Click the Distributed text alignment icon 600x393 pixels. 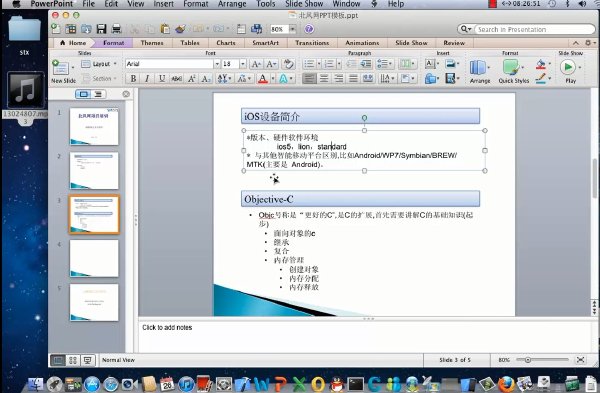(368, 79)
